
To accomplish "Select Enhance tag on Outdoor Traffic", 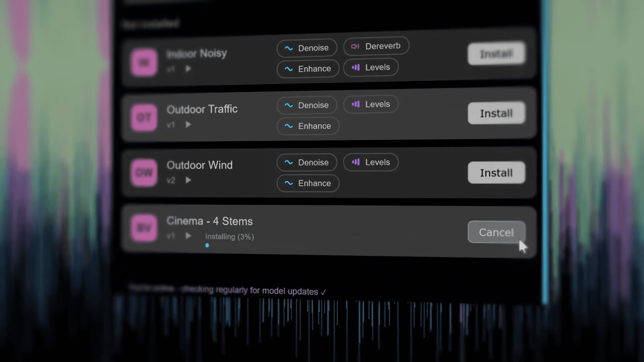I will [x=308, y=126].
